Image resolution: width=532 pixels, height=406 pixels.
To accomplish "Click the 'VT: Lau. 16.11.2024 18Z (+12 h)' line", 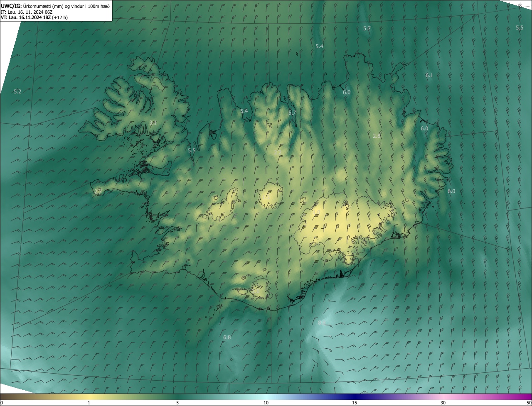I will pyautogui.click(x=34, y=17).
